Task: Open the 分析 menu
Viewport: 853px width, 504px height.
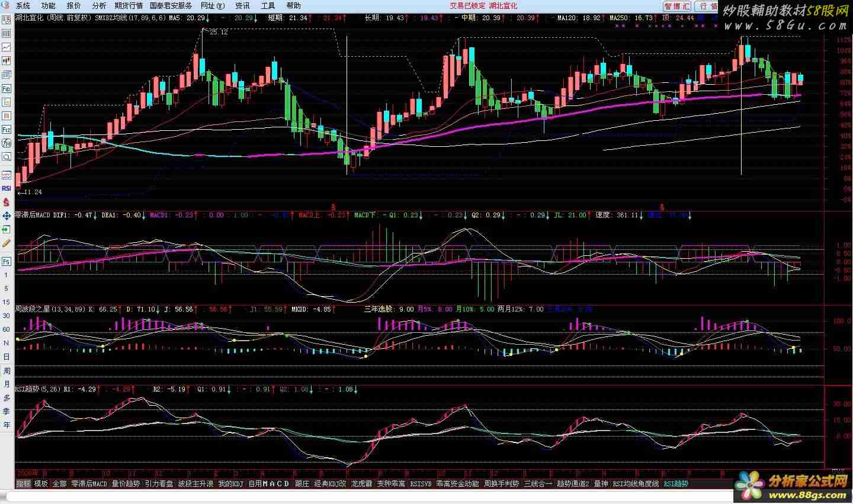Action: click(x=99, y=6)
